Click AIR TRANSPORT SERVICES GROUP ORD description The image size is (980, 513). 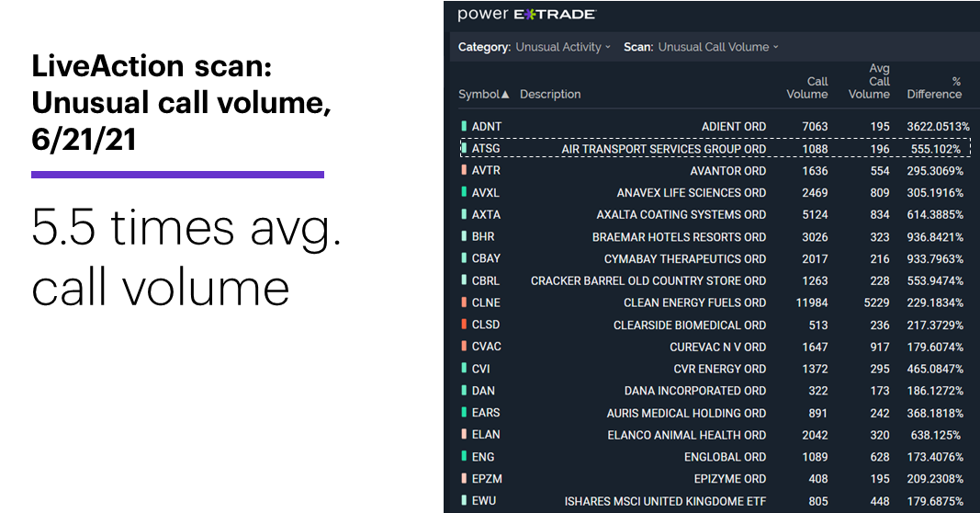[x=664, y=149]
